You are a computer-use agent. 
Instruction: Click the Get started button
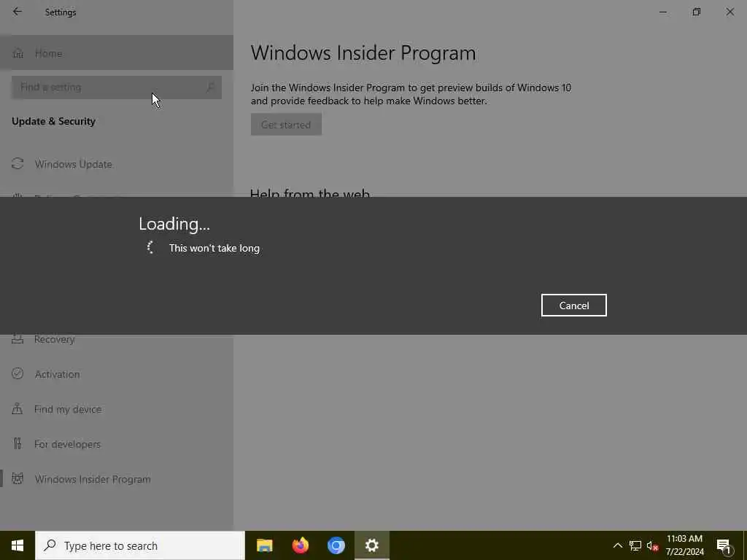pyautogui.click(x=286, y=124)
